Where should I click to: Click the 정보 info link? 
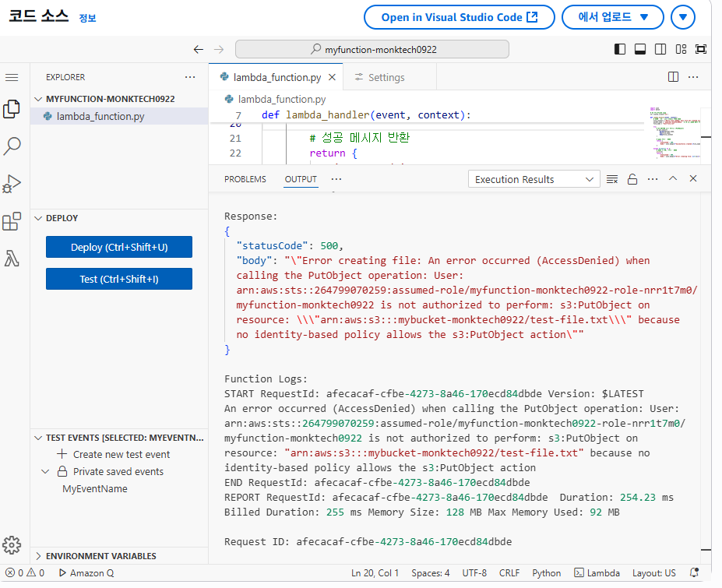pyautogui.click(x=87, y=19)
